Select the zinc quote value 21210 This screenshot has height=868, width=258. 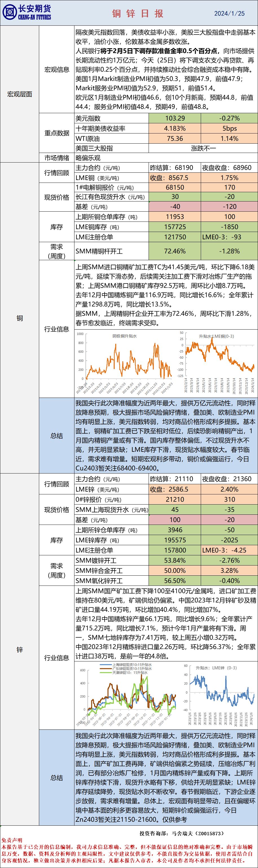point(175,499)
